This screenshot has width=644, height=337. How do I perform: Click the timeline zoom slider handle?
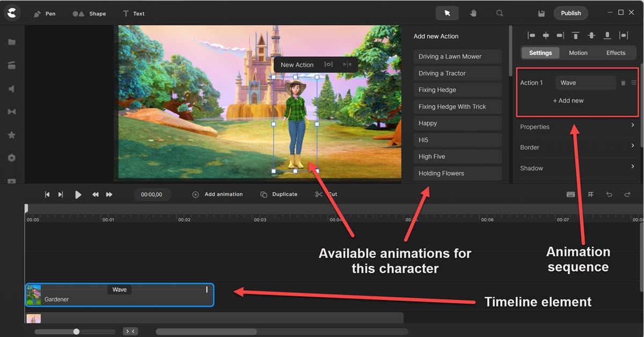coord(76,332)
